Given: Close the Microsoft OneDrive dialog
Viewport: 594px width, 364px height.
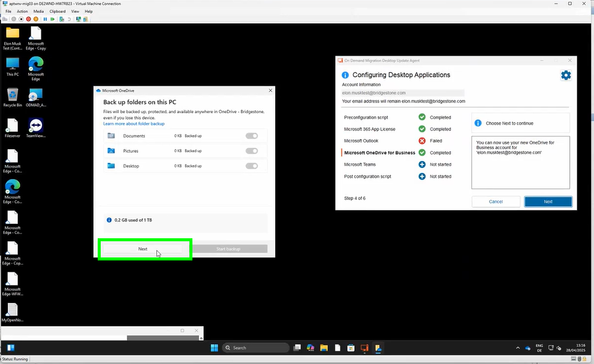Looking at the screenshot, I should (270, 90).
